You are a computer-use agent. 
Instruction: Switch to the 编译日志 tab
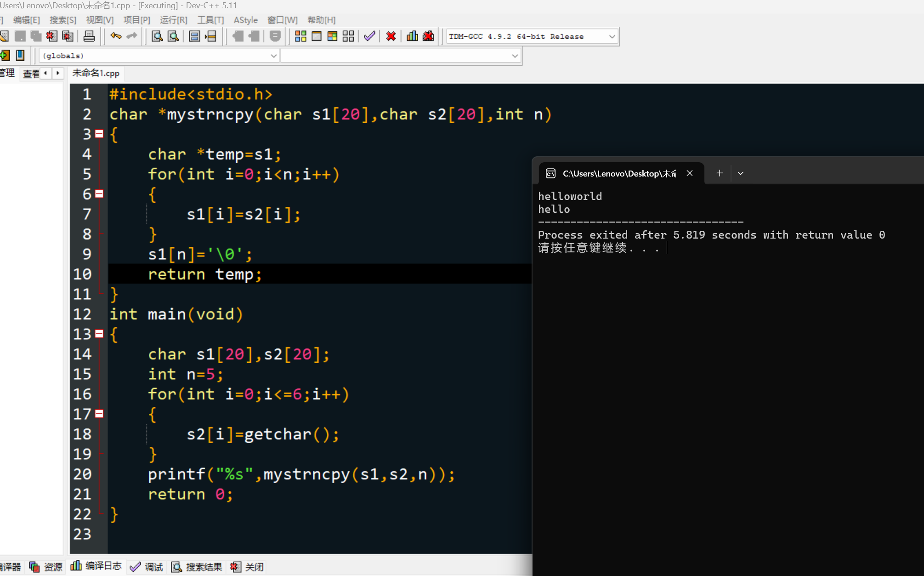click(96, 566)
